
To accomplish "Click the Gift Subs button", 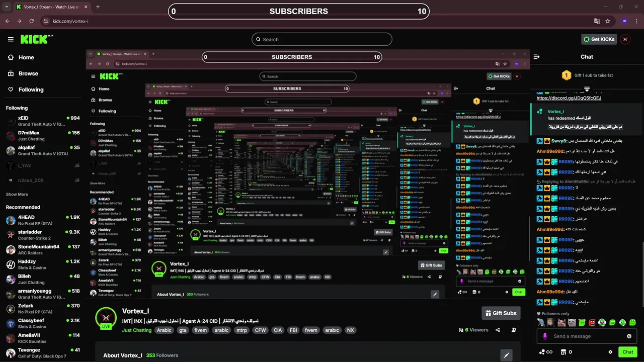I will [501, 313].
